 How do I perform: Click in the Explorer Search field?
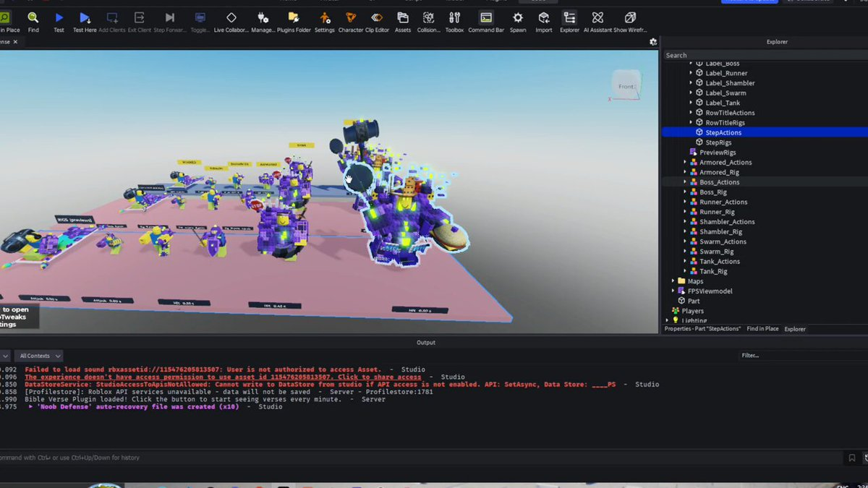[765, 55]
